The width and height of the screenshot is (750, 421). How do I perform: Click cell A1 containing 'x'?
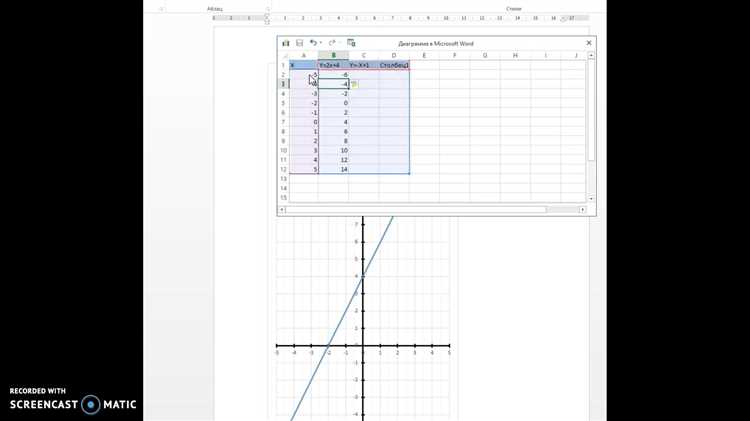[303, 65]
